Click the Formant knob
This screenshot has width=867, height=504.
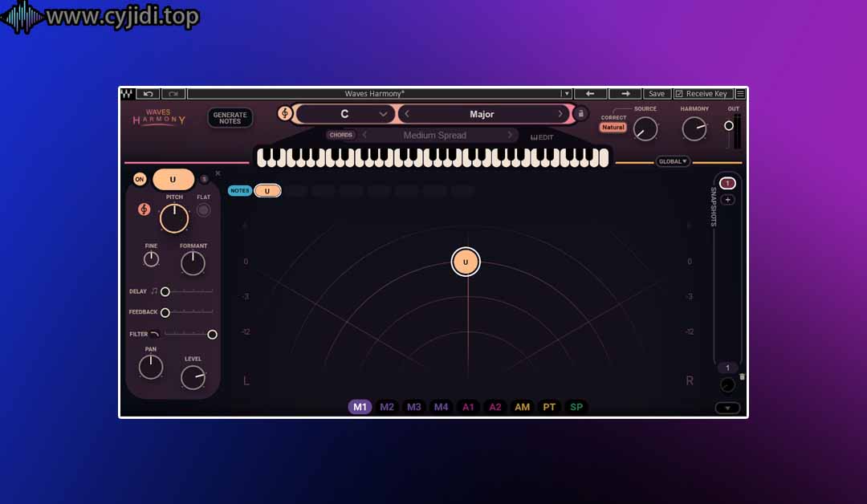click(193, 263)
